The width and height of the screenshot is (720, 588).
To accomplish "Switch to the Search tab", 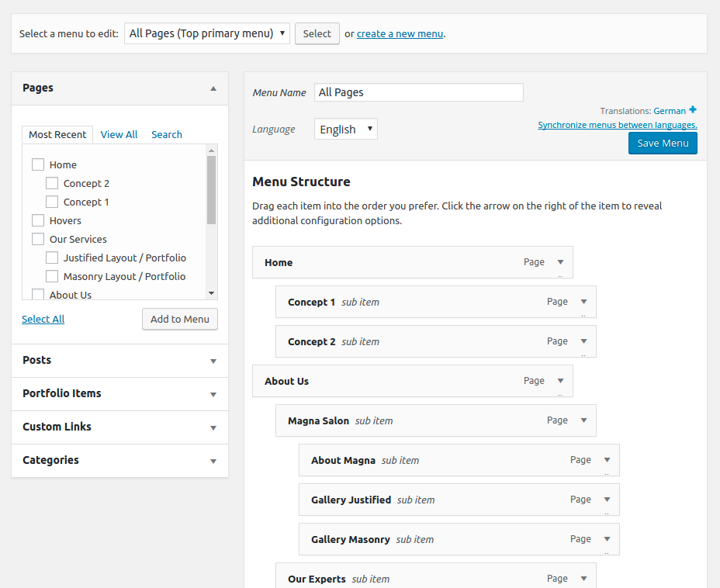I will [x=166, y=134].
